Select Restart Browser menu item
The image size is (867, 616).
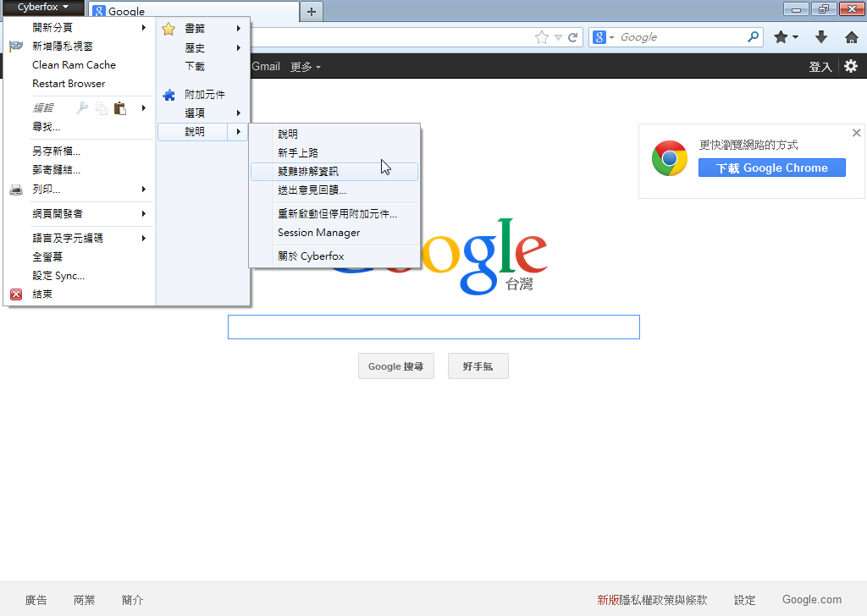(x=78, y=84)
